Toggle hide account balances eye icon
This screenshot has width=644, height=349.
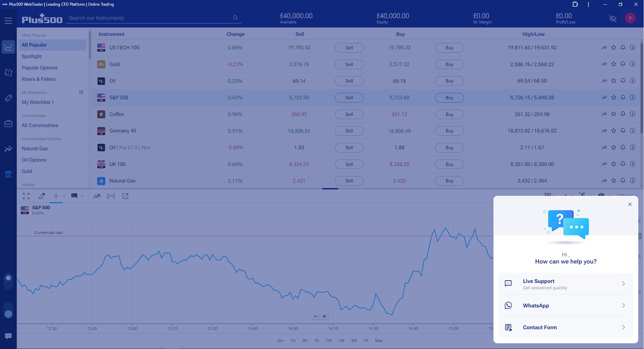coord(613,19)
